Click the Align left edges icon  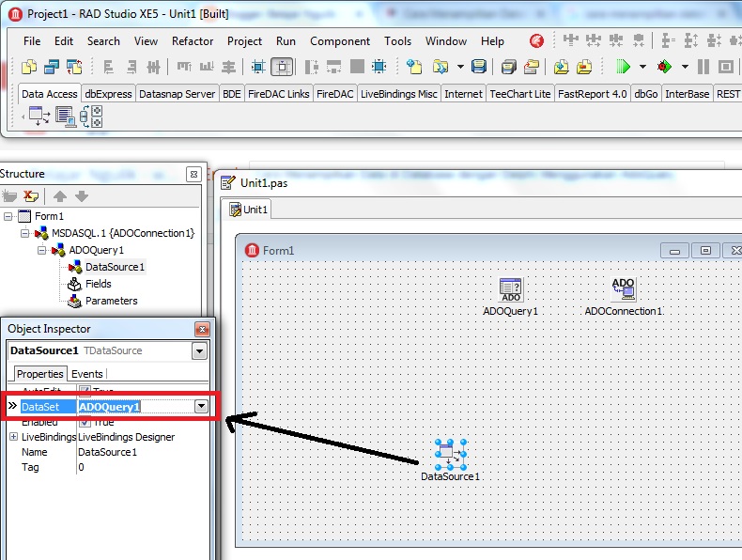108,68
